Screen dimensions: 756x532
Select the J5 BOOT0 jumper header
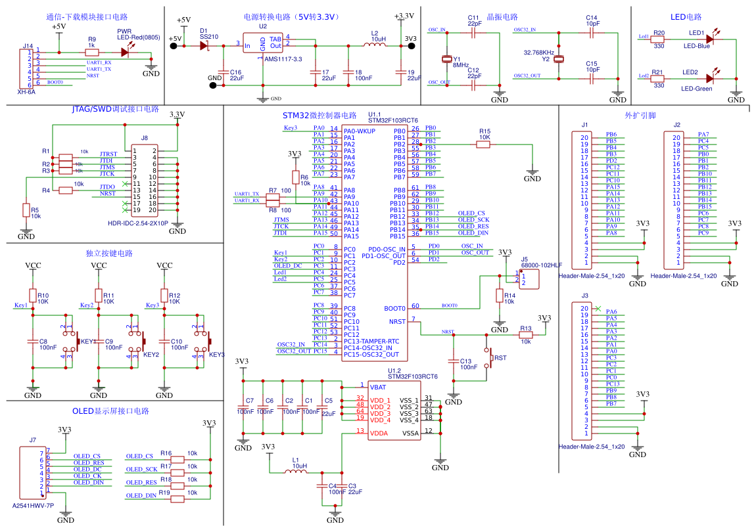(531, 278)
